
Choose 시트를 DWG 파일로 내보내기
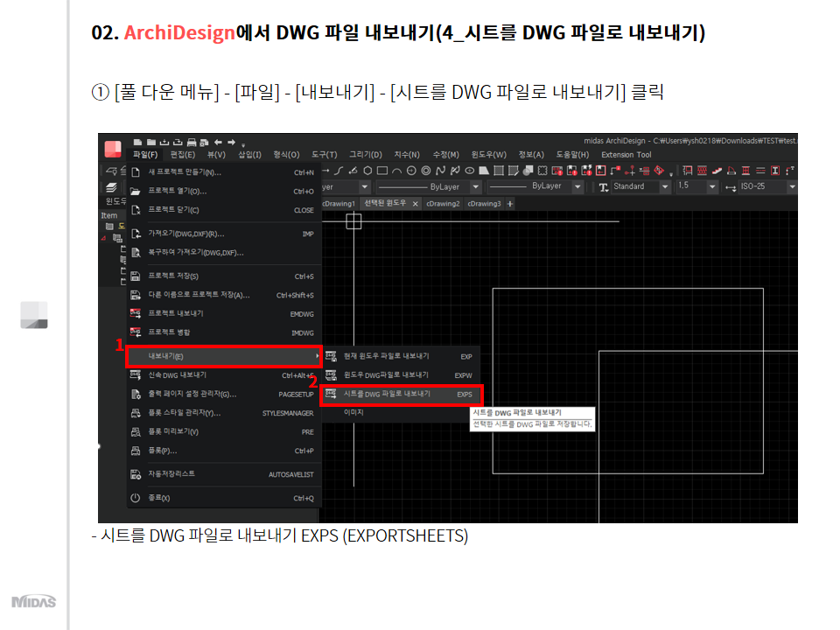click(402, 395)
